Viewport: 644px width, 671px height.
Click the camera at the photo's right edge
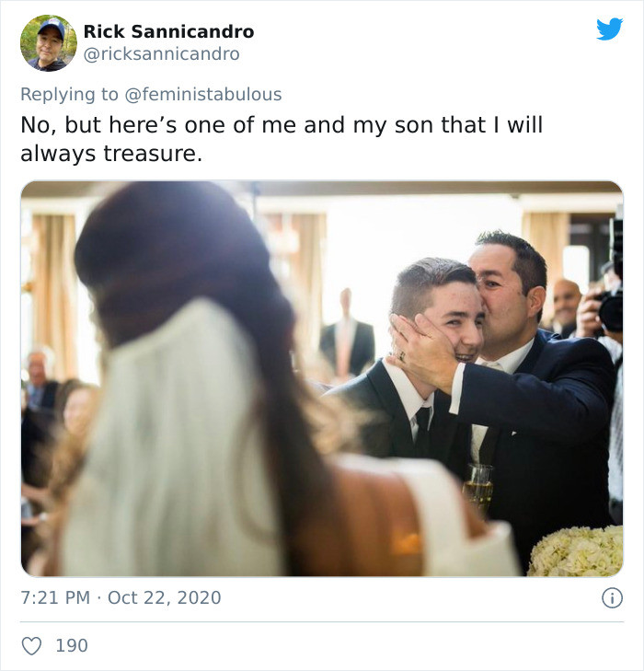(610, 308)
